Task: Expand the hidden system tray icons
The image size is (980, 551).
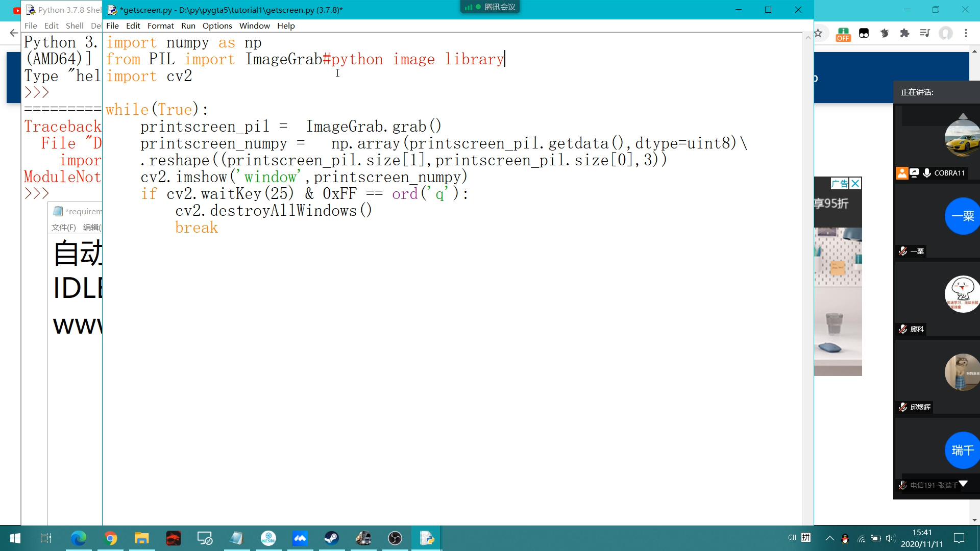Action: point(830,538)
